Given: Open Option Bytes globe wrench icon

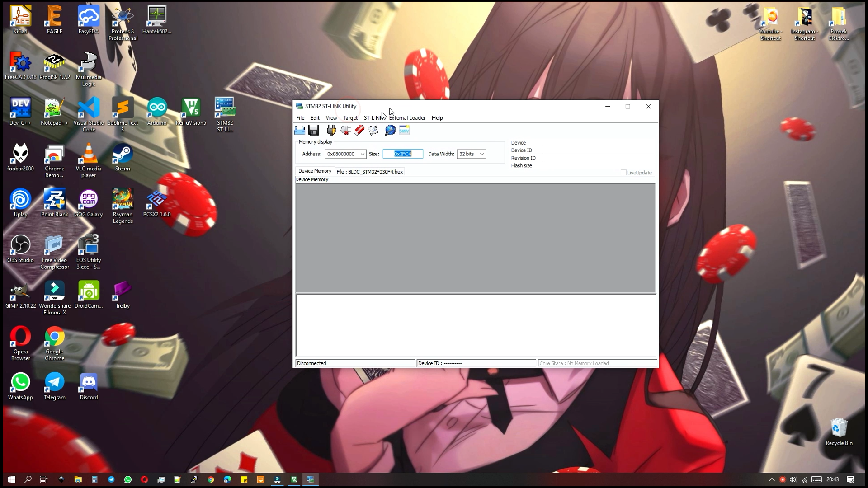Looking at the screenshot, I should tap(390, 131).
